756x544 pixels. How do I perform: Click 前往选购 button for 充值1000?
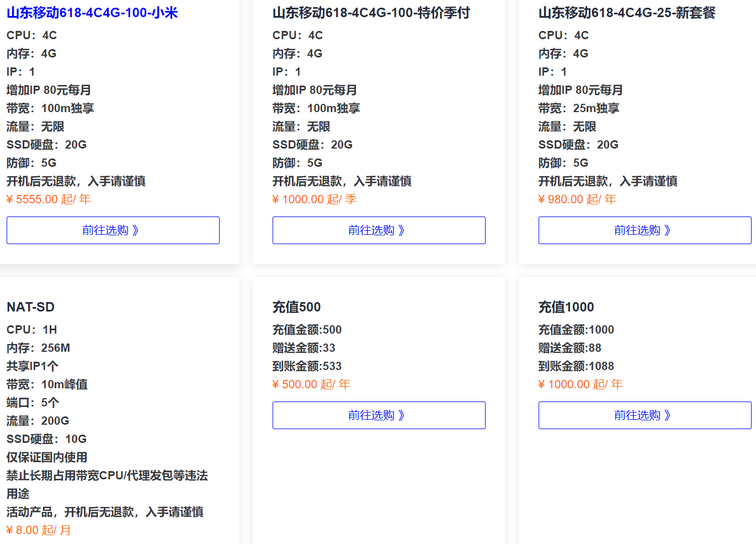point(645,415)
